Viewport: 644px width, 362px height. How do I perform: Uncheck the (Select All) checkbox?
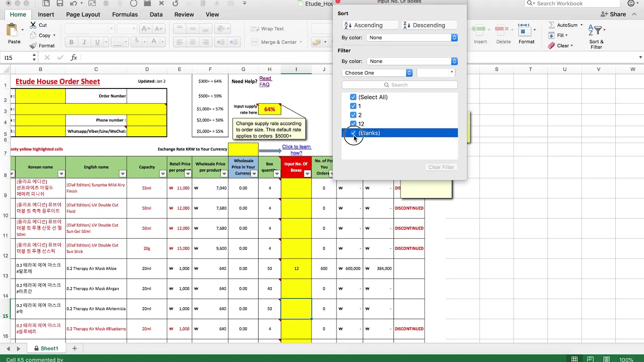(353, 97)
